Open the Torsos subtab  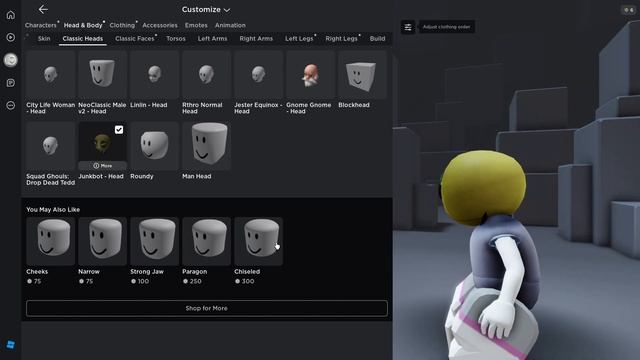(176, 39)
